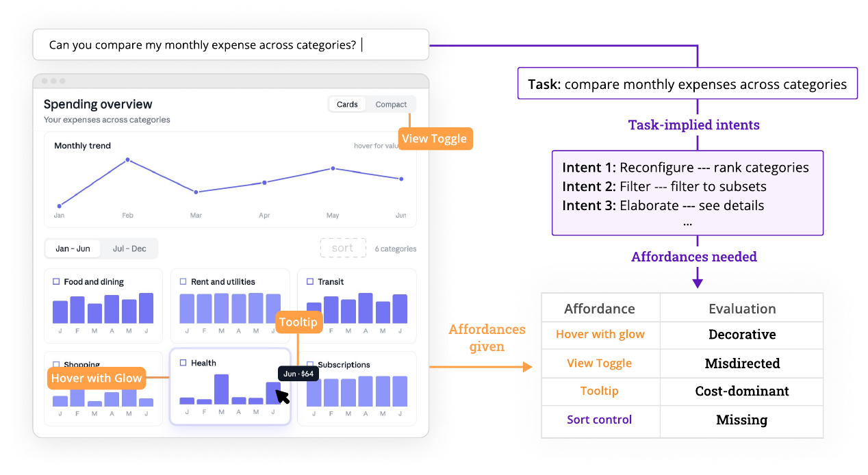Select the Jul – Dec period tab
Viewport: 868px width, 475px height.
tap(129, 248)
